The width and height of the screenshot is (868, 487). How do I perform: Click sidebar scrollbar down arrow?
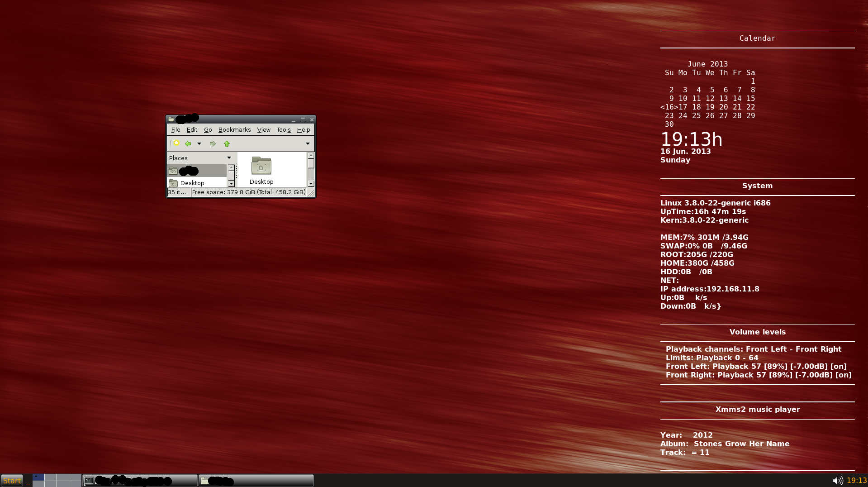(231, 184)
